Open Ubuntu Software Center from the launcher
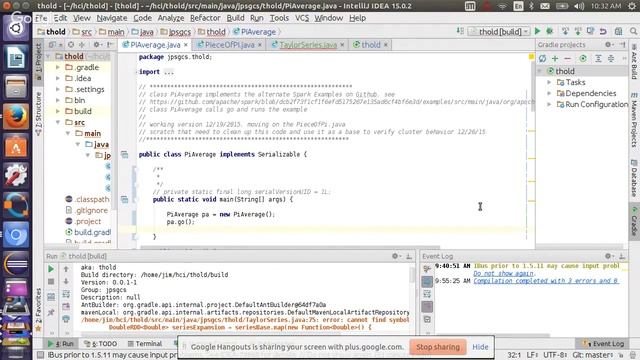The image size is (640, 360). click(16, 146)
